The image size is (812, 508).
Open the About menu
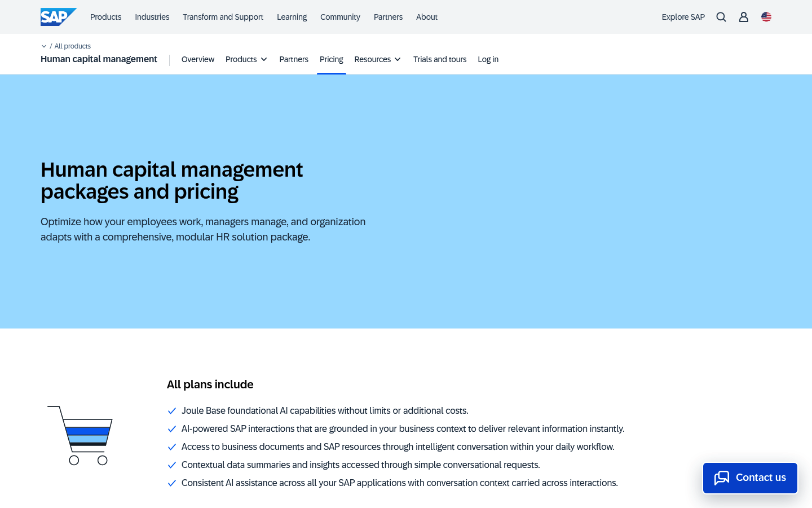(427, 17)
